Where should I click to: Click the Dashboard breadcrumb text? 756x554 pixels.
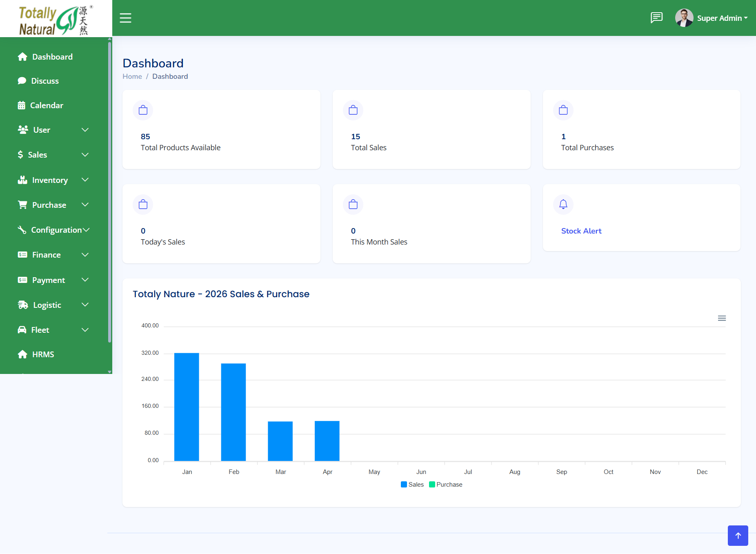[x=170, y=76]
